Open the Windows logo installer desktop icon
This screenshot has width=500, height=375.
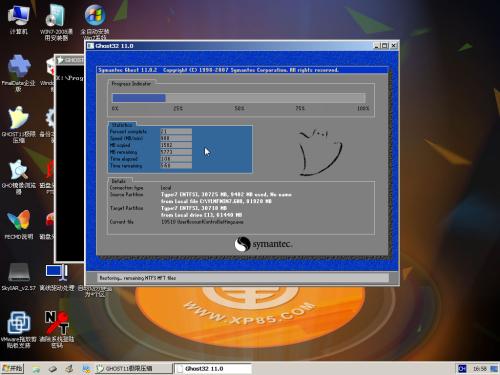[x=95, y=22]
